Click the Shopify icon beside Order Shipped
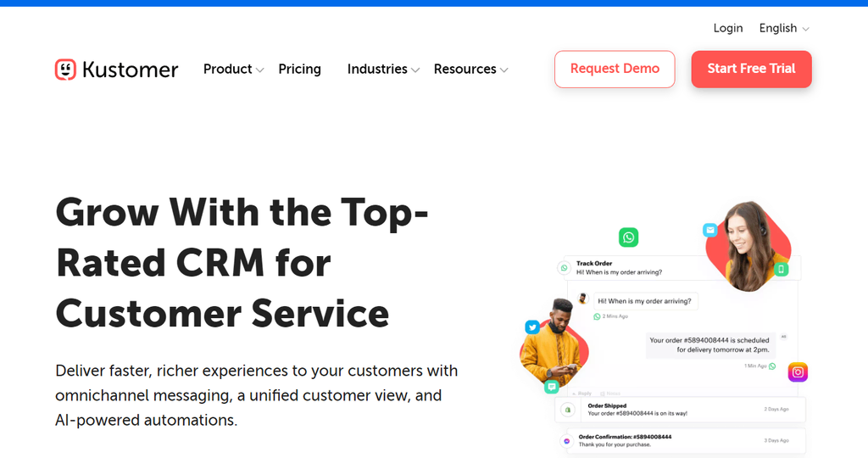 point(566,410)
